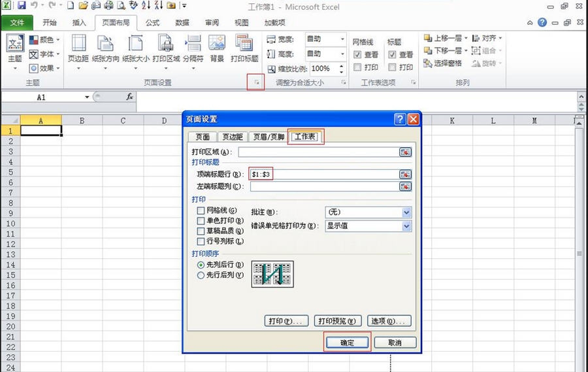Switch to the 审阅 ribbon tab
The image size is (588, 372).
pos(212,22)
